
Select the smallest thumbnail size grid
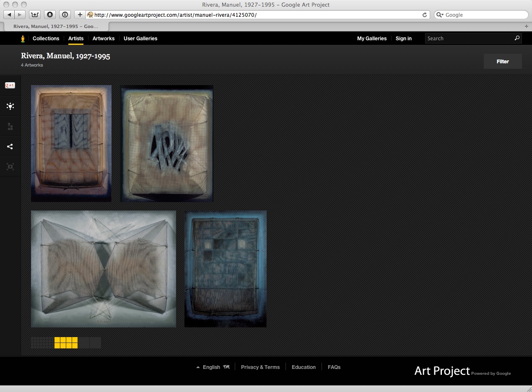click(42, 343)
